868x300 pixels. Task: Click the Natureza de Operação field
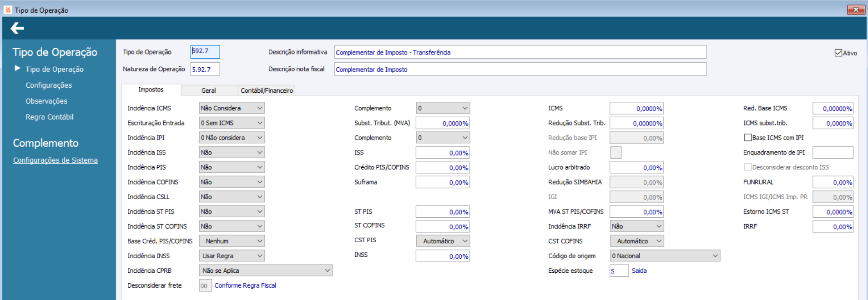(205, 69)
